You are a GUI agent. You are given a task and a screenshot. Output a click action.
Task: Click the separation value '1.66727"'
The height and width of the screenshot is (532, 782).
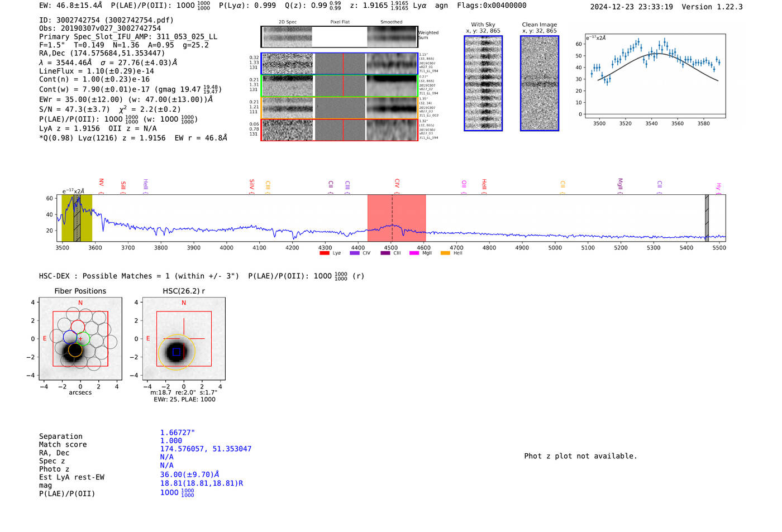point(178,433)
